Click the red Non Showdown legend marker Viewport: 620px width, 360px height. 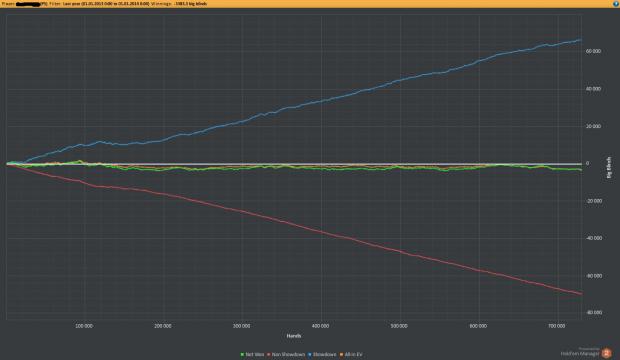[x=268, y=354]
